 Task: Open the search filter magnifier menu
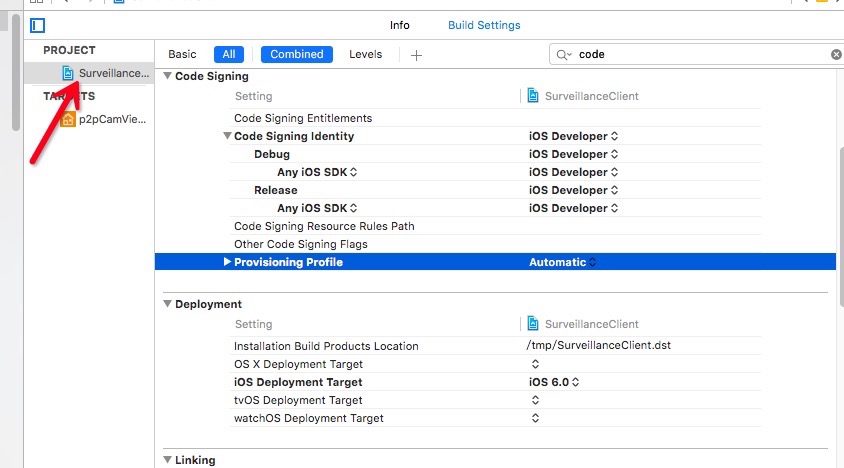click(x=564, y=54)
